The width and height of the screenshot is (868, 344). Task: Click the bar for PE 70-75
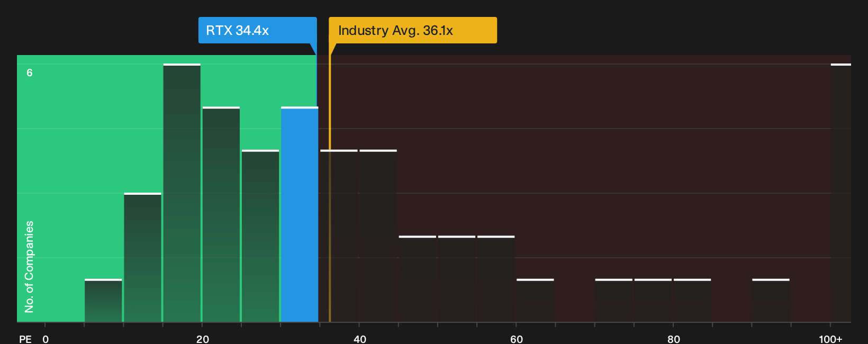614,301
